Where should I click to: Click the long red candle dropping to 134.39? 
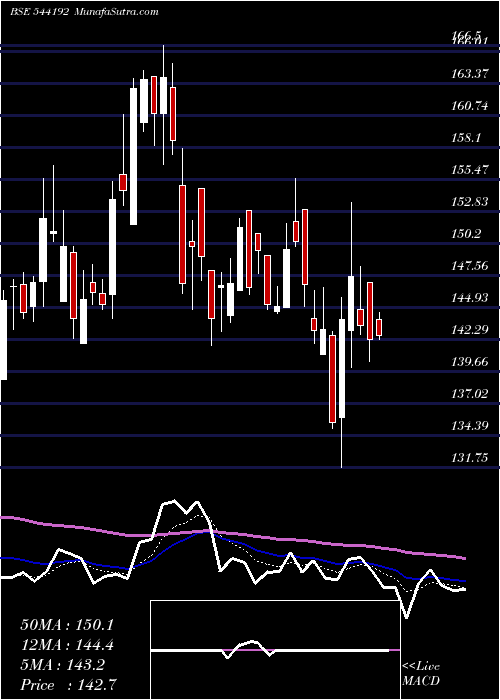[x=333, y=379]
